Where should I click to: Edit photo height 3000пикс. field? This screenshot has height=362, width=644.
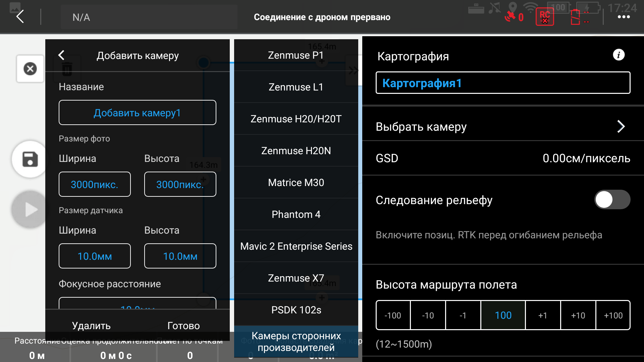[180, 184]
